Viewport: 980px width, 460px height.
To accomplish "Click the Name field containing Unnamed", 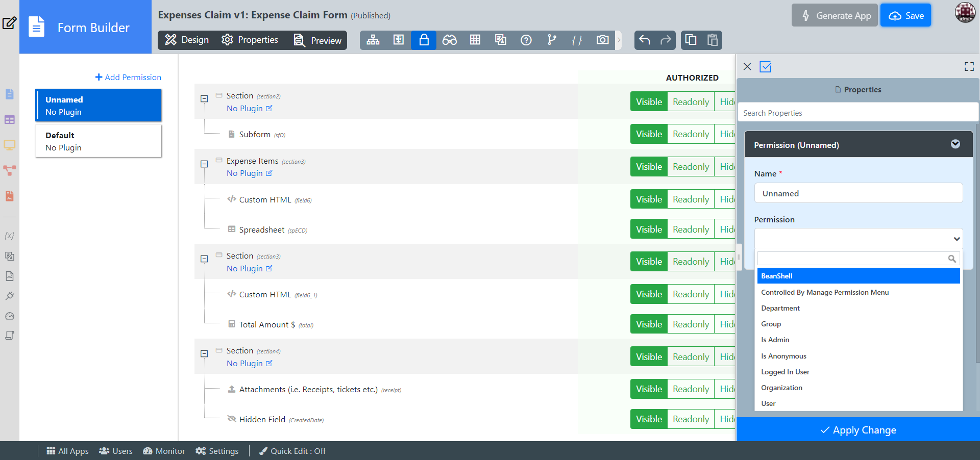I will [x=859, y=193].
